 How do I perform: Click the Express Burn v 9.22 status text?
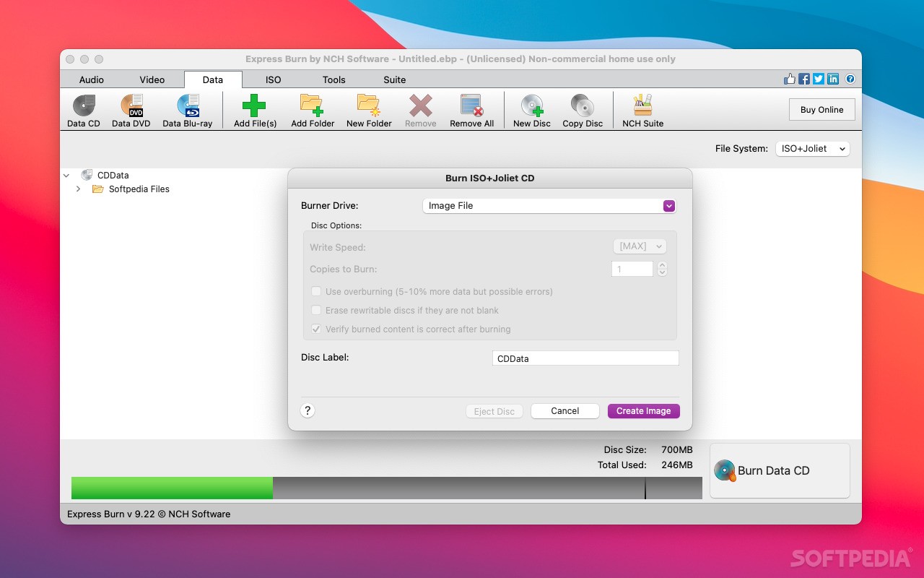coord(149,514)
